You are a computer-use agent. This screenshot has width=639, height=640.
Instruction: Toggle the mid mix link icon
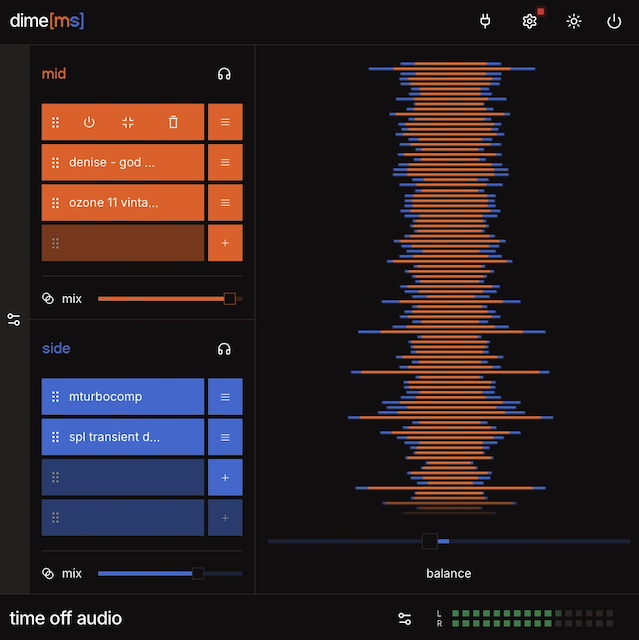48,298
